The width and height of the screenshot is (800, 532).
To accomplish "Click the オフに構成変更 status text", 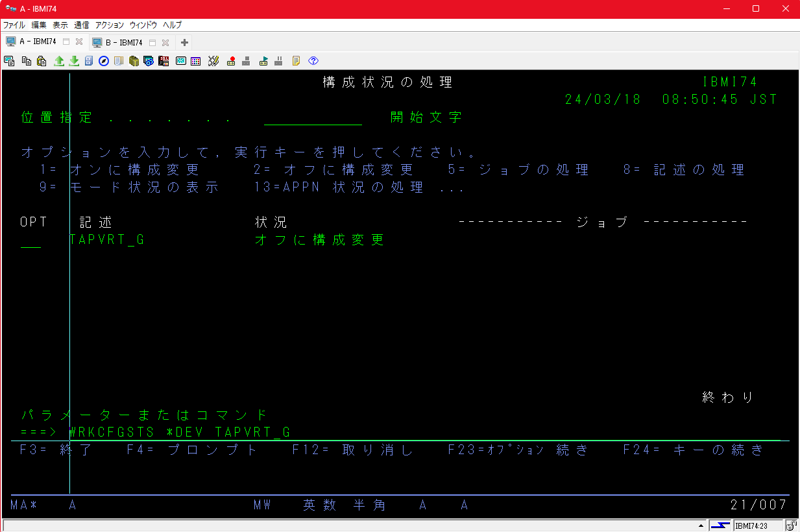I will (x=320, y=240).
